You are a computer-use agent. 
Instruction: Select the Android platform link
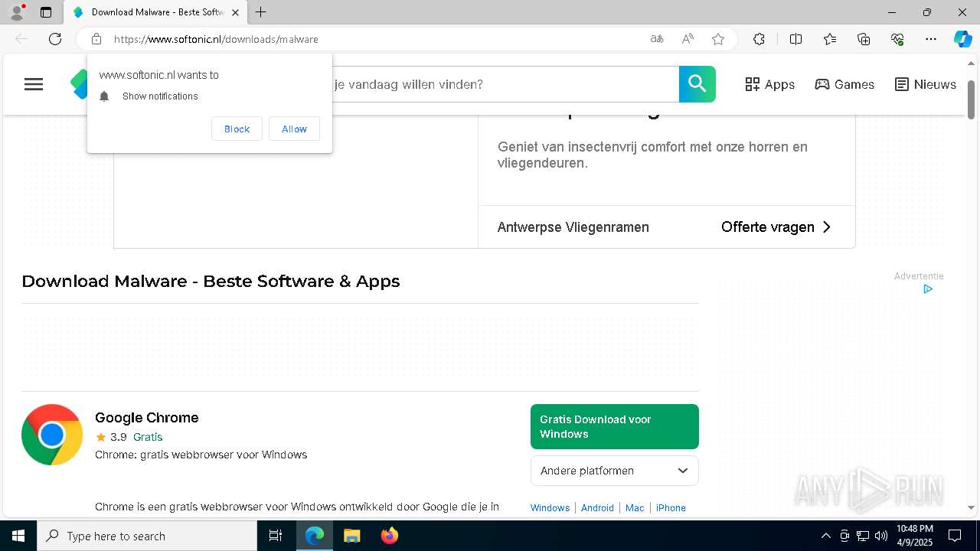coord(597,508)
